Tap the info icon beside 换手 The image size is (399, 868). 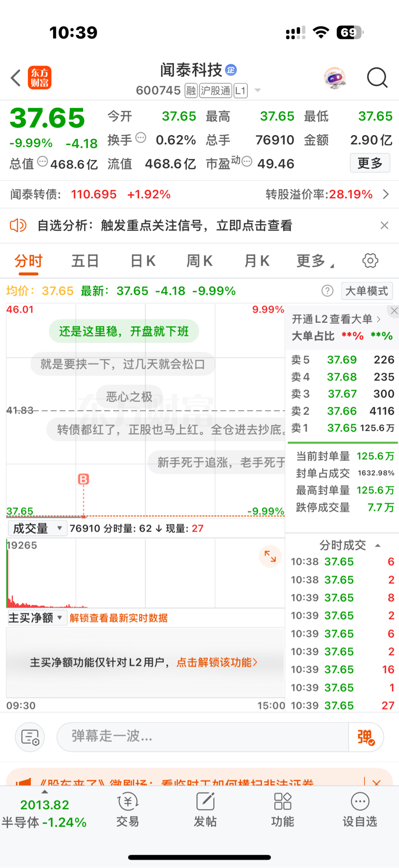click(141, 138)
